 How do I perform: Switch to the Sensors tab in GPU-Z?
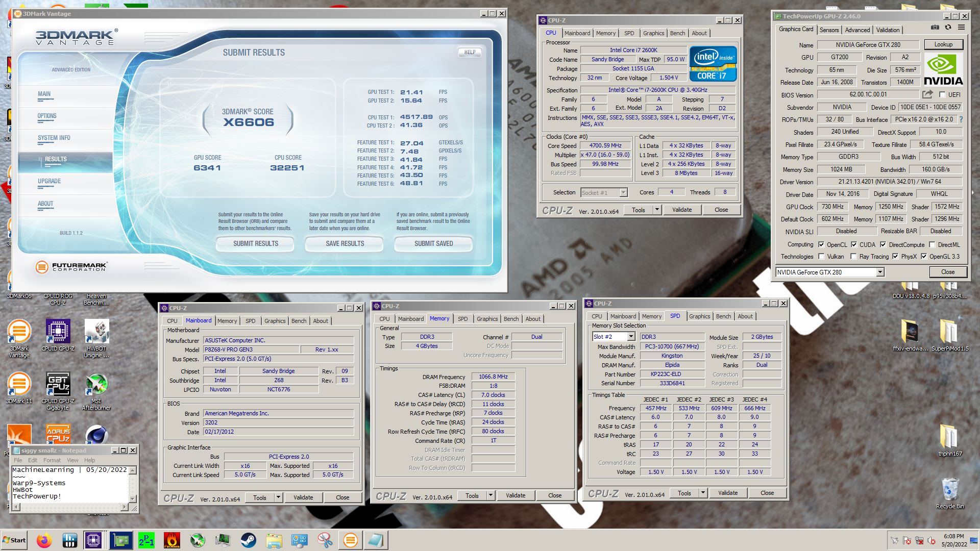[829, 30]
